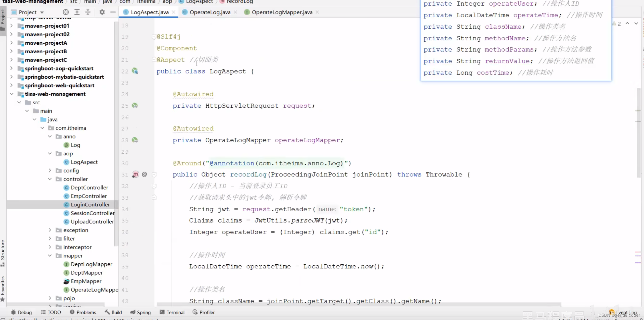Image resolution: width=644 pixels, height=320 pixels.
Task: Click the Expand All icon in Project toolbar
Action: coord(77,12)
